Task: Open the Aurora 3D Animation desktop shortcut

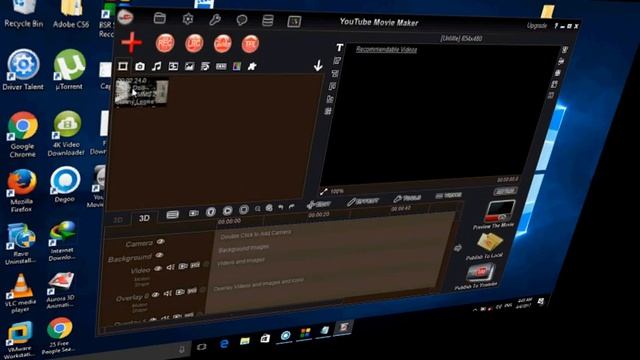Action: [60, 290]
